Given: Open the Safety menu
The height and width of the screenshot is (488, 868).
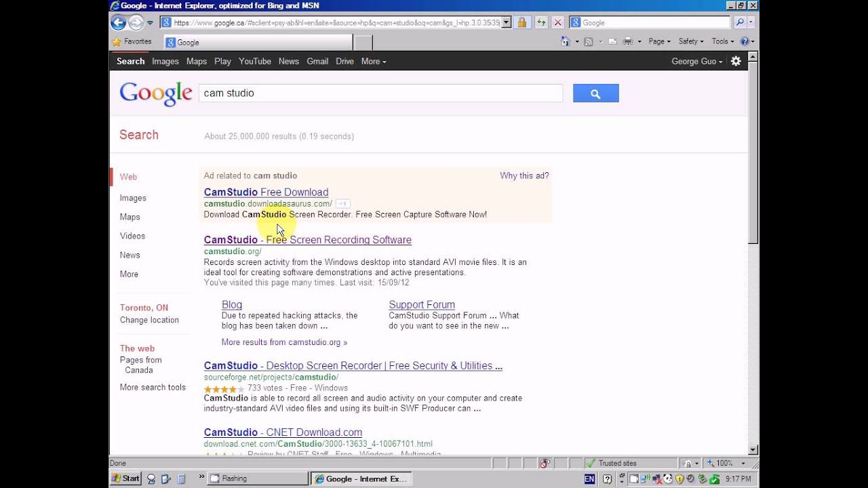Looking at the screenshot, I should [692, 41].
